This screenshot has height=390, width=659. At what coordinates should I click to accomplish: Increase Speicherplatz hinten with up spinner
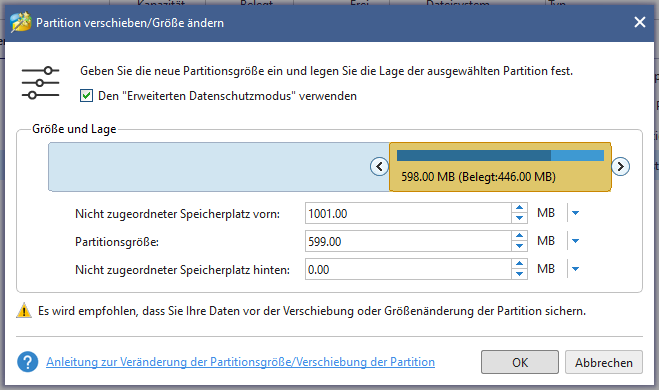click(x=519, y=264)
